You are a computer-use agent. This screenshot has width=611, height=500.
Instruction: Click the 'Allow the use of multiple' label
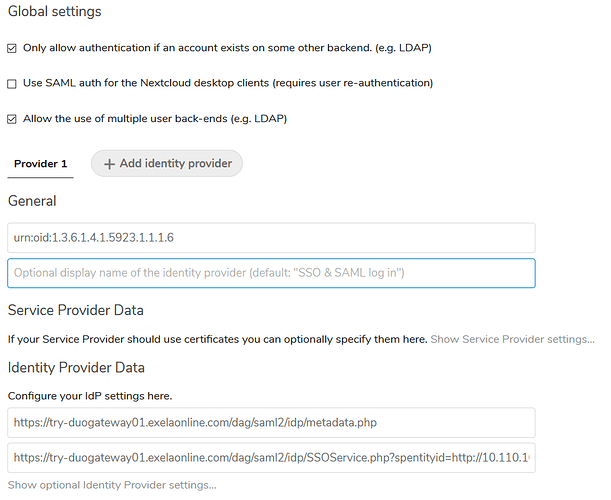(155, 118)
